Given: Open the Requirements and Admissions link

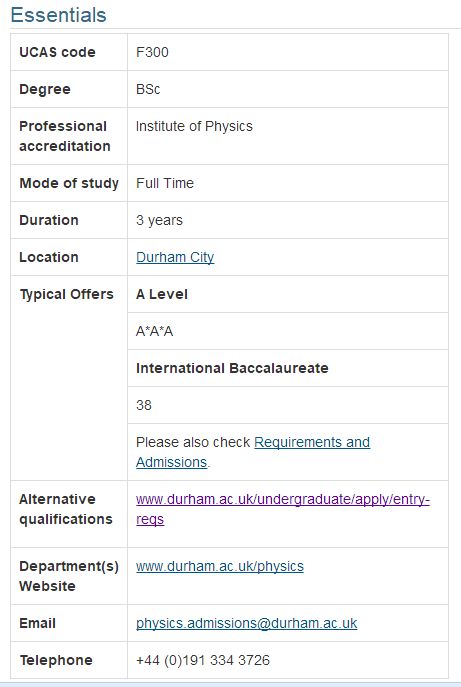Looking at the screenshot, I should pyautogui.click(x=253, y=452).
